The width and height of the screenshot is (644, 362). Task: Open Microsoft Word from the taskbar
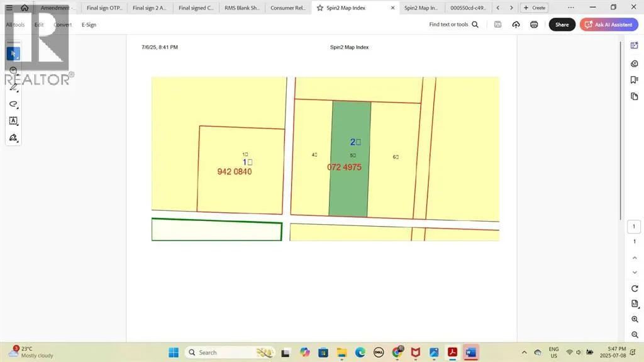470,352
